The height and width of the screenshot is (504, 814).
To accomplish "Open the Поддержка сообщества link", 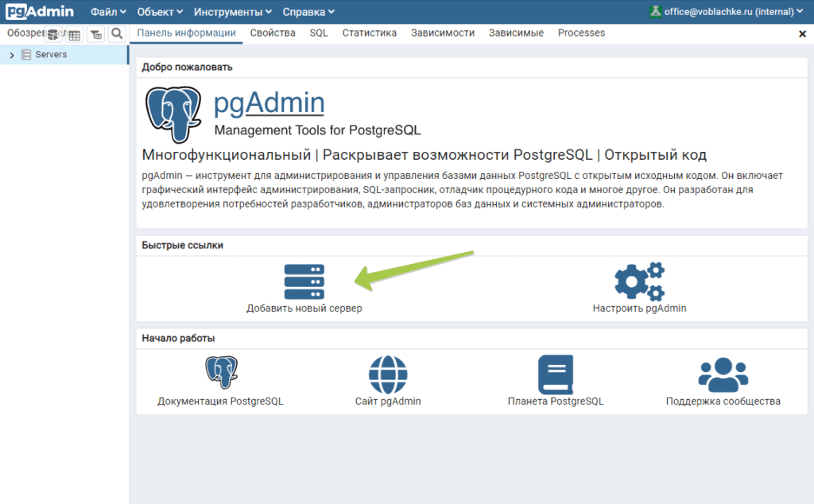I will pyautogui.click(x=723, y=401).
